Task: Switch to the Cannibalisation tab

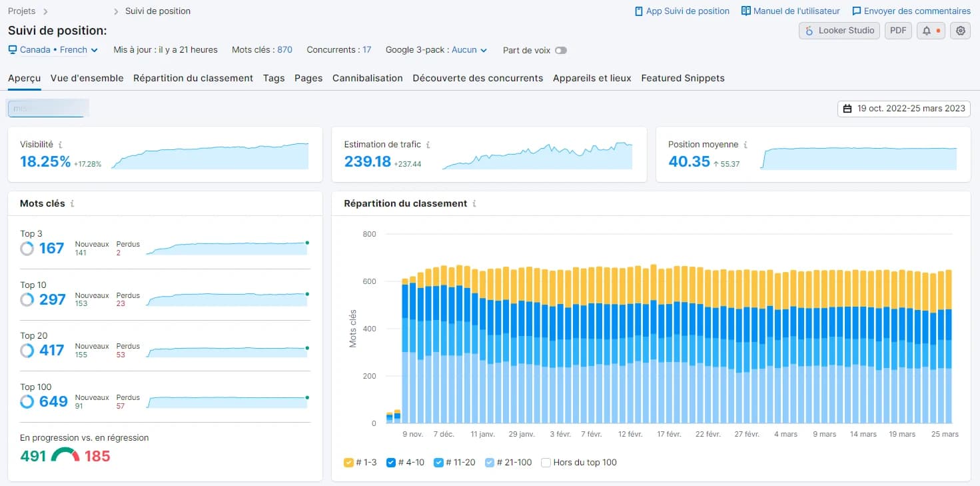Action: tap(368, 78)
